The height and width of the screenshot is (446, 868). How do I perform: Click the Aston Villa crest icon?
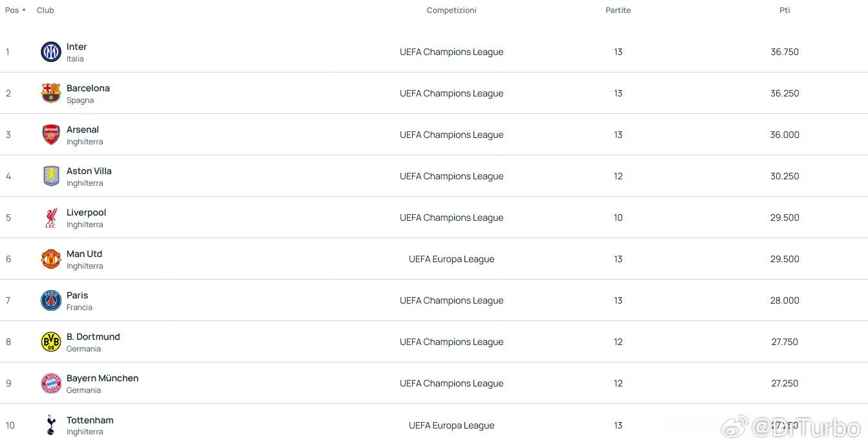pos(51,176)
